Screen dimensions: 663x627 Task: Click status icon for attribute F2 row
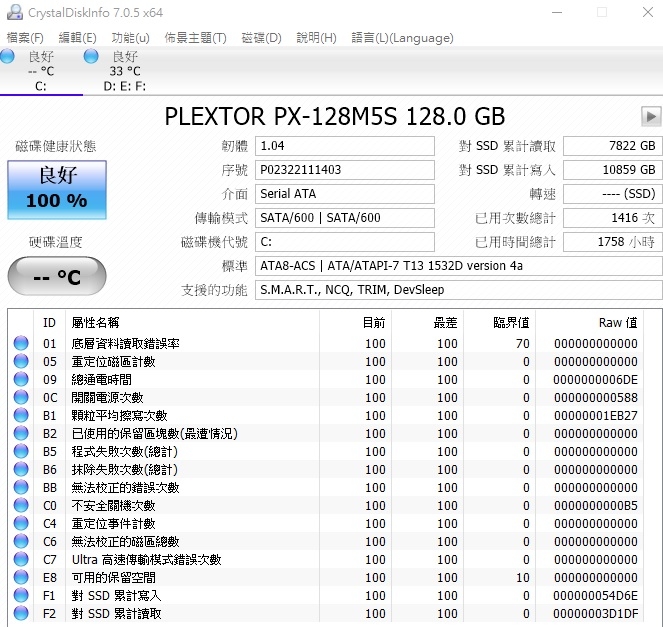(x=21, y=614)
